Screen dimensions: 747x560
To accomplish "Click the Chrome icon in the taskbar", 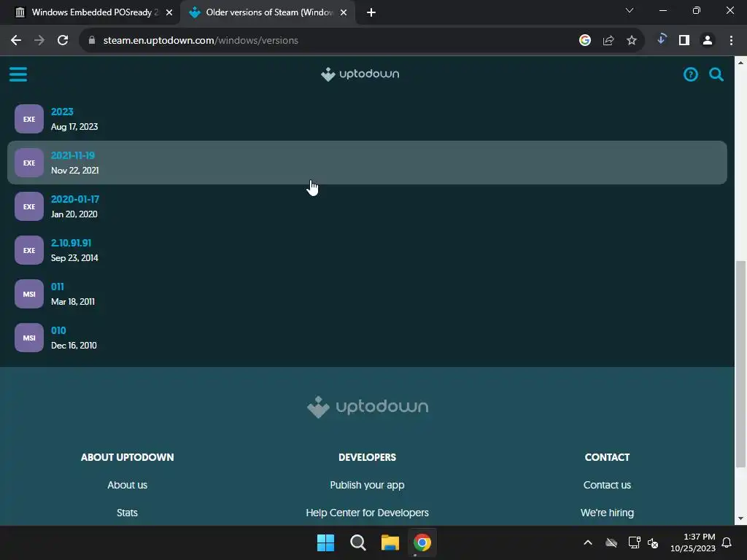I will coord(422,542).
